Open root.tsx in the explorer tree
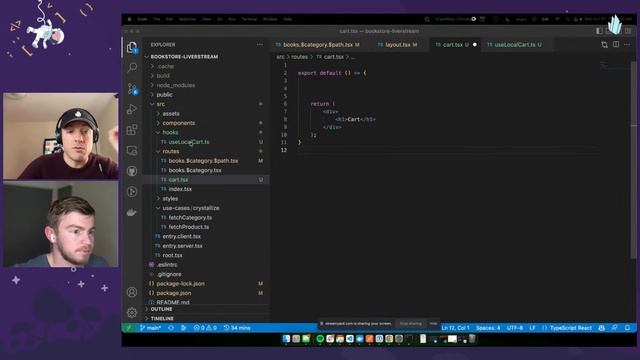Viewport: 640px width, 360px height. tap(172, 255)
